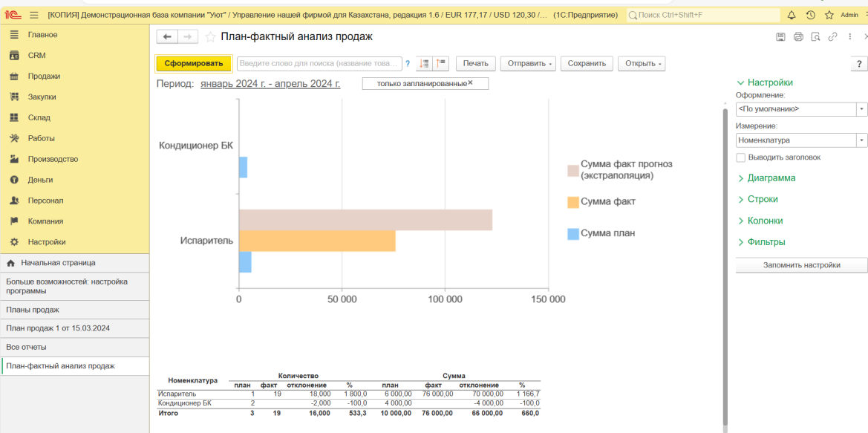Open the history clock icon
This screenshot has height=433, width=868.
click(x=810, y=15)
